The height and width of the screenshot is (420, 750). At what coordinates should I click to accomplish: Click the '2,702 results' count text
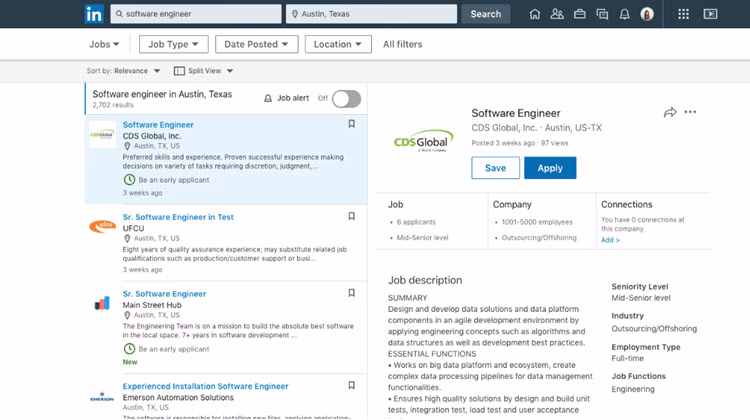[x=113, y=105]
